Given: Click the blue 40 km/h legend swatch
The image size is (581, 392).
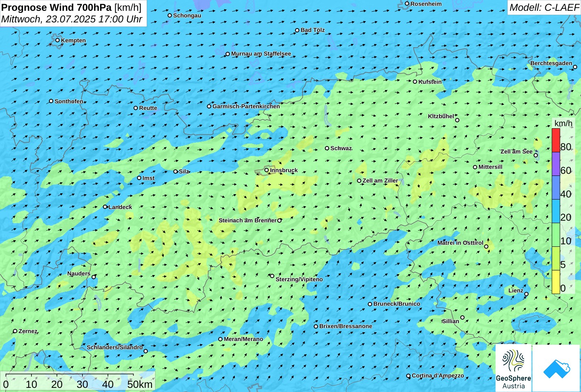Looking at the screenshot, I should (556, 187).
